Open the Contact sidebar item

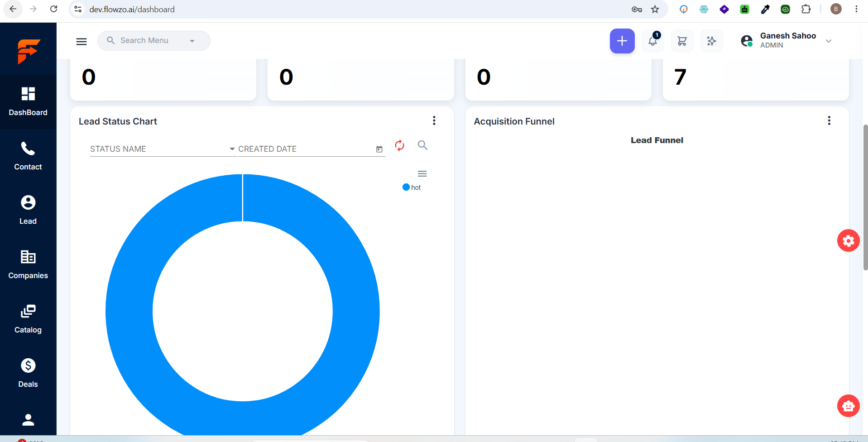pyautogui.click(x=28, y=156)
